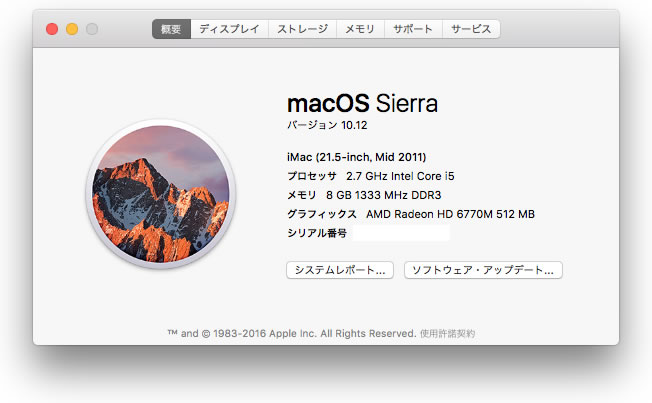This screenshot has height=403, width=652.
Task: Open the ストレージ tab
Action: click(x=302, y=29)
